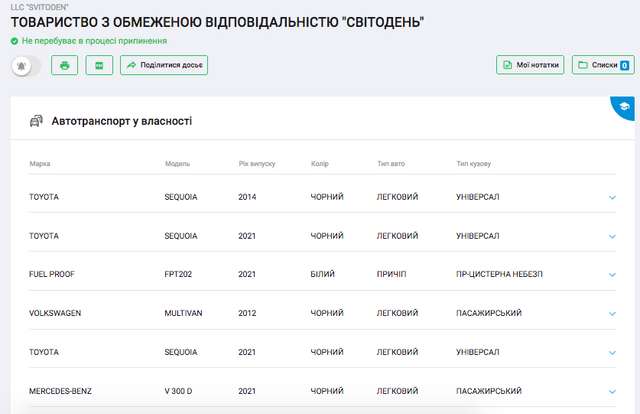Click the green printer icon button

tap(65, 66)
